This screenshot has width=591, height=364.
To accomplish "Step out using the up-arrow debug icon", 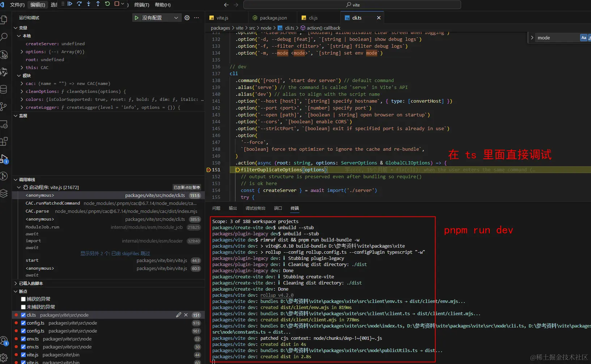I will pyautogui.click(x=98, y=4).
